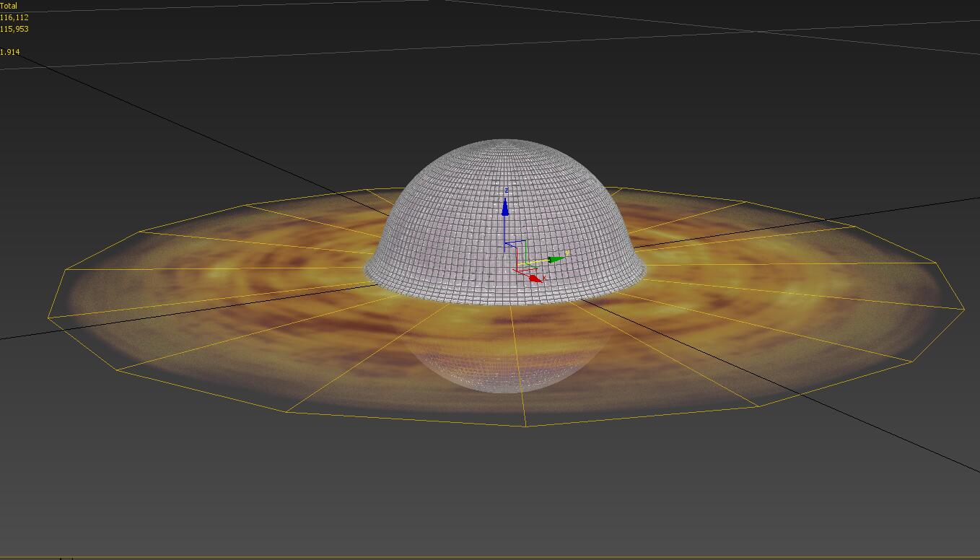980x560 pixels.
Task: Click the Z axis label above the gizmo
Action: coord(507,191)
